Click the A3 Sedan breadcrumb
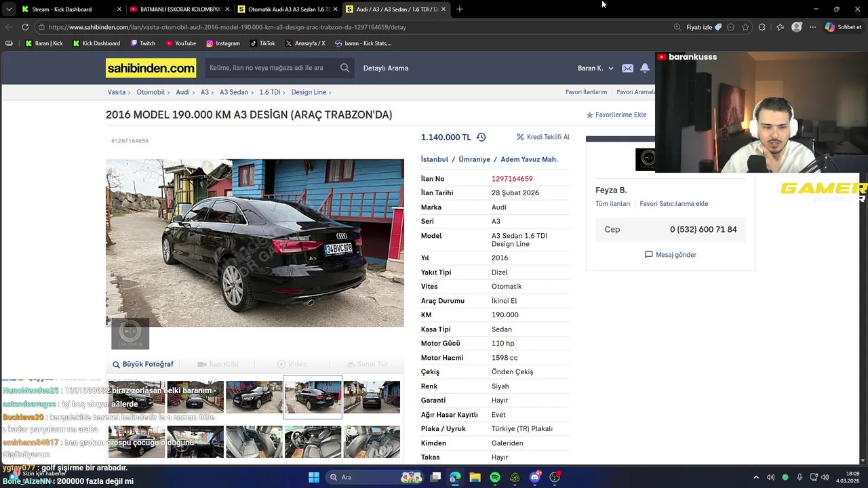The width and height of the screenshot is (868, 488). point(234,92)
